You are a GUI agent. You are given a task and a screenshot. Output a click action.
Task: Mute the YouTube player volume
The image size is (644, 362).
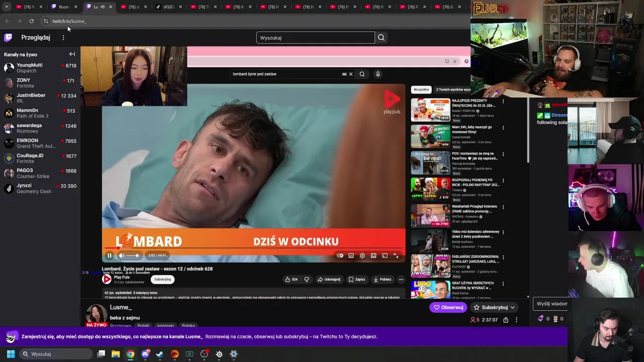121,255
